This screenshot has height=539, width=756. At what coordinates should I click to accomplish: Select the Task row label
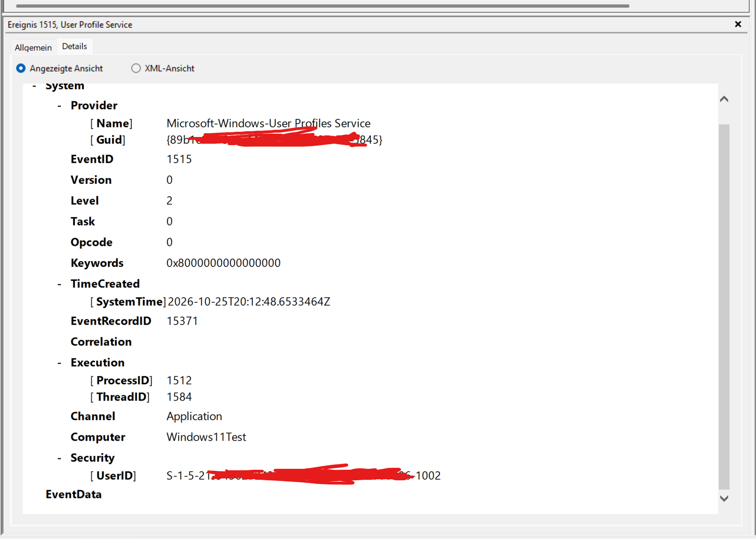(x=83, y=222)
